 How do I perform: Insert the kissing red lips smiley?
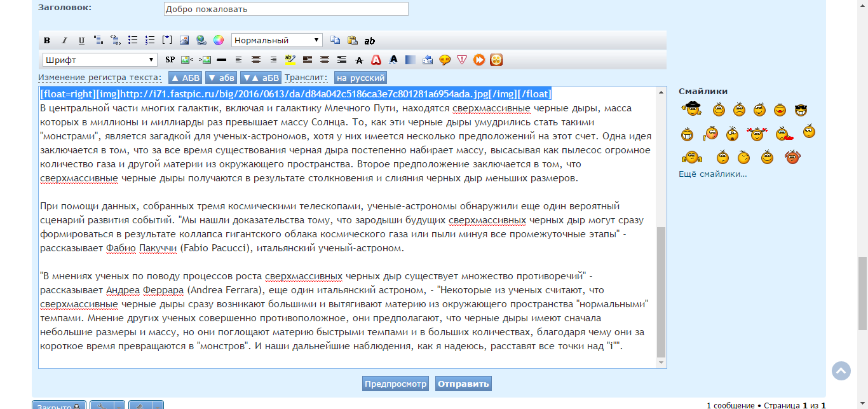click(x=780, y=110)
